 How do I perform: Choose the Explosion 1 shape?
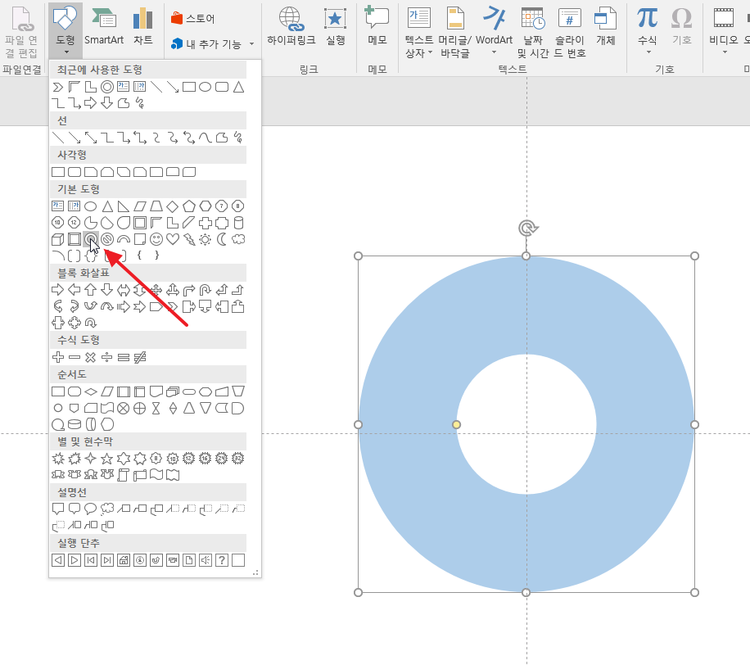58,459
